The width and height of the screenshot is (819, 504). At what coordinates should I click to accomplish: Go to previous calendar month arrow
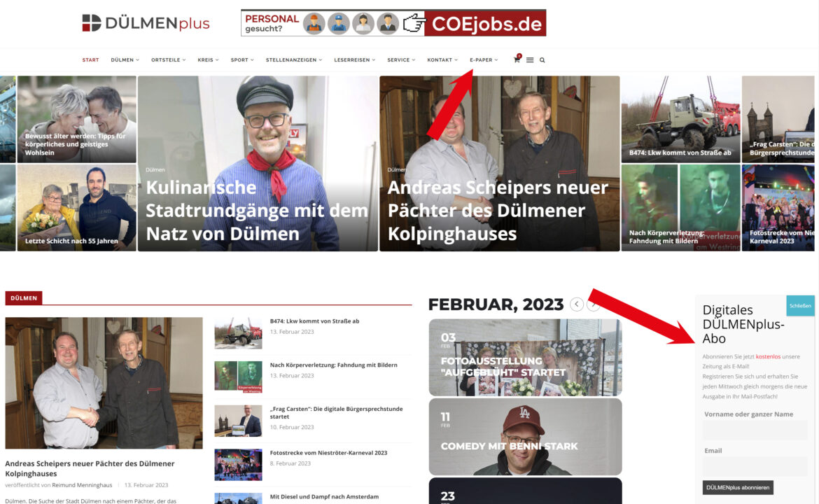point(577,304)
